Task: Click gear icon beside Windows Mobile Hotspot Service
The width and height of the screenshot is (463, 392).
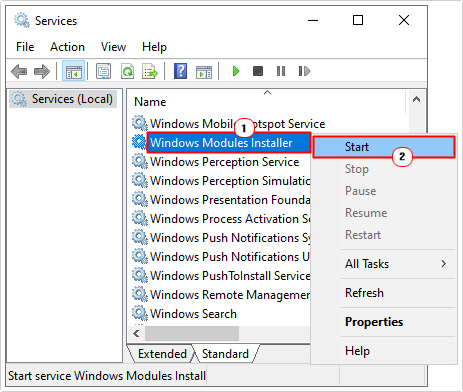Action: (x=140, y=123)
